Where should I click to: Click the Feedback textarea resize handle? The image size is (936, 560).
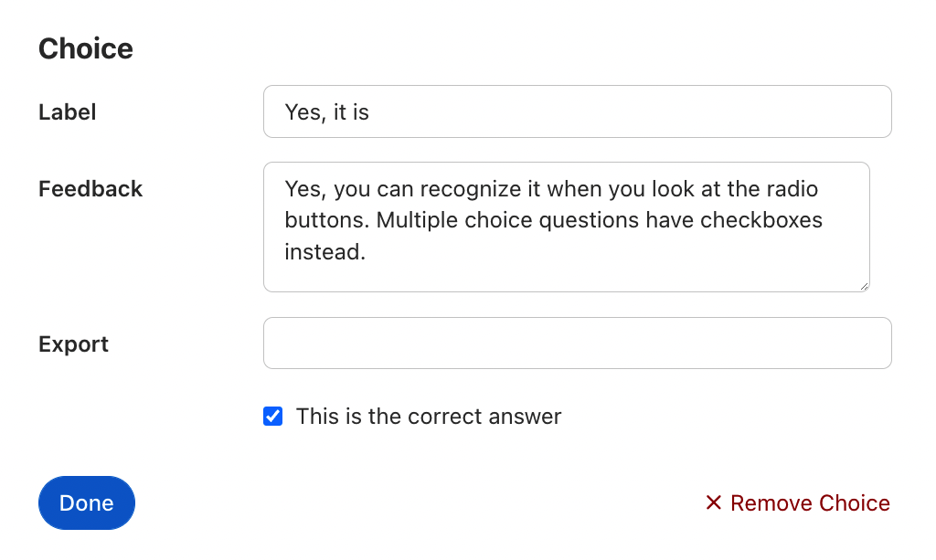(x=864, y=286)
